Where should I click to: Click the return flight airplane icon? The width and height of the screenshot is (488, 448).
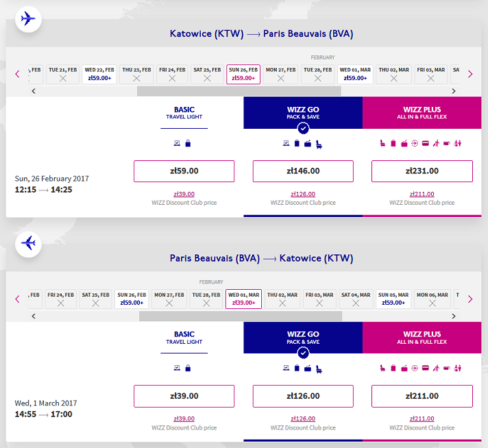click(28, 244)
